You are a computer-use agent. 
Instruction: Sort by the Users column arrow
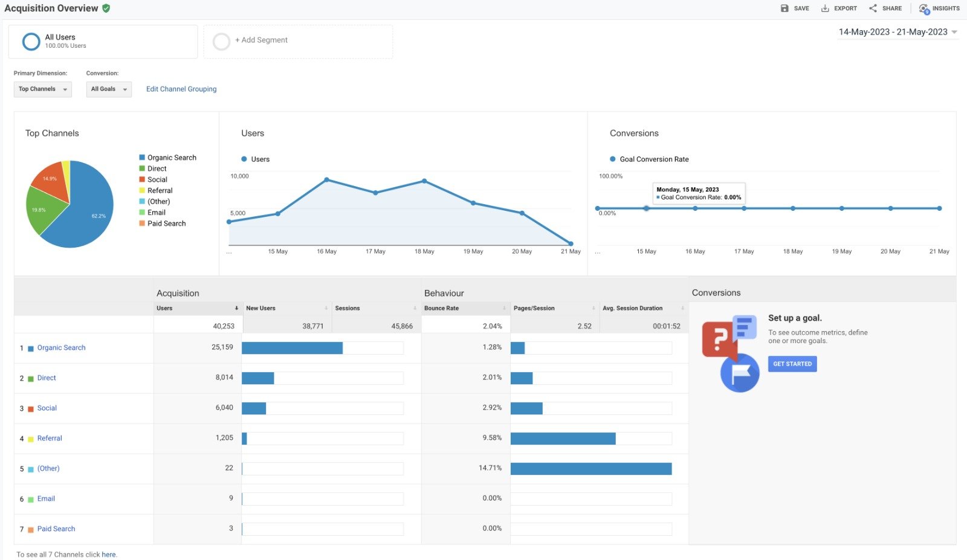coord(236,308)
